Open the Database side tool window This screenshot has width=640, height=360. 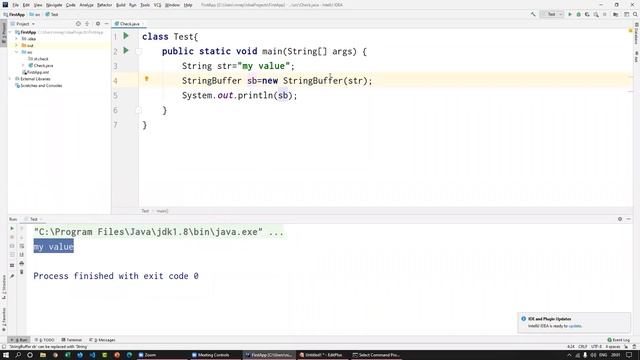point(636,34)
